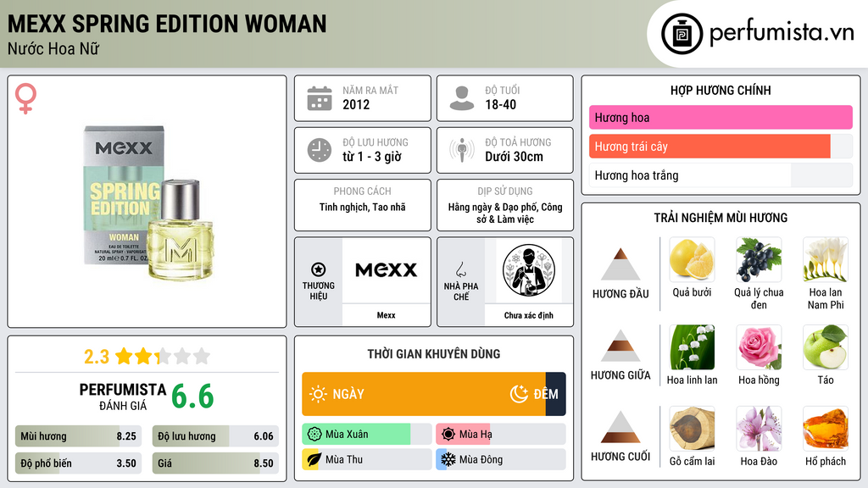Click the orange Ngày daytime bar
Image resolution: width=868 pixels, height=488 pixels.
(x=424, y=394)
